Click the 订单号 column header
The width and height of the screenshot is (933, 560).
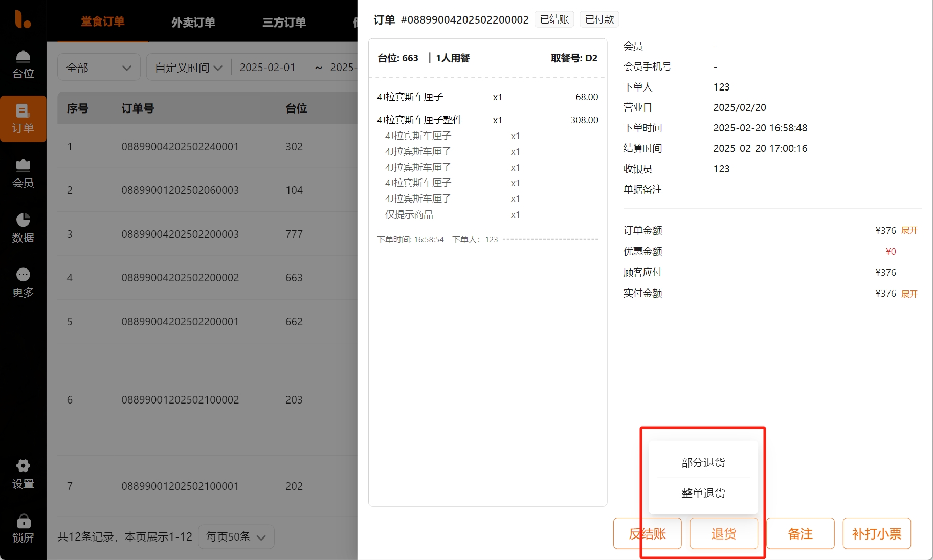tap(138, 108)
